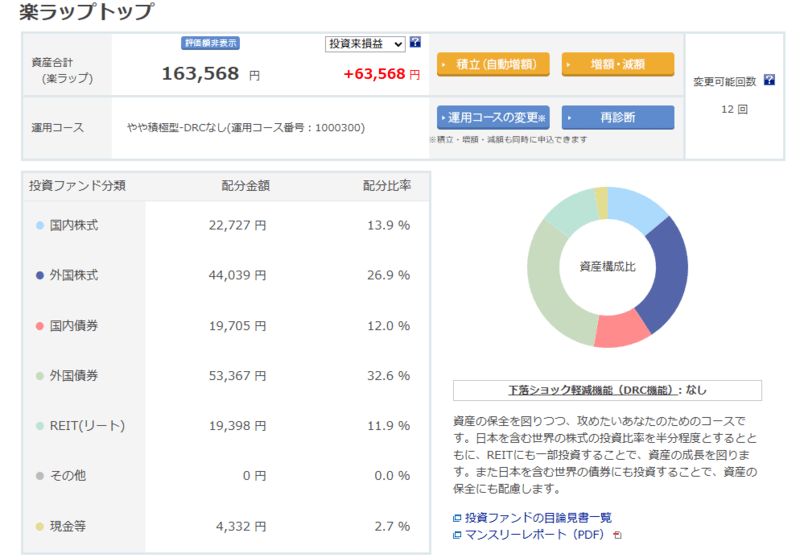The width and height of the screenshot is (800, 558).
Task: Click the 44,039 円 amount cell
Action: click(x=237, y=275)
